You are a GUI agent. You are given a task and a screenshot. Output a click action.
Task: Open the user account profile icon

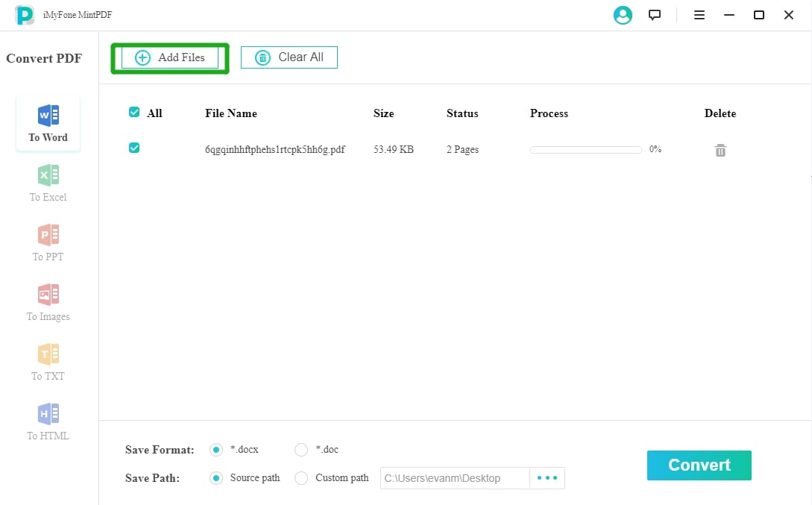tap(622, 15)
